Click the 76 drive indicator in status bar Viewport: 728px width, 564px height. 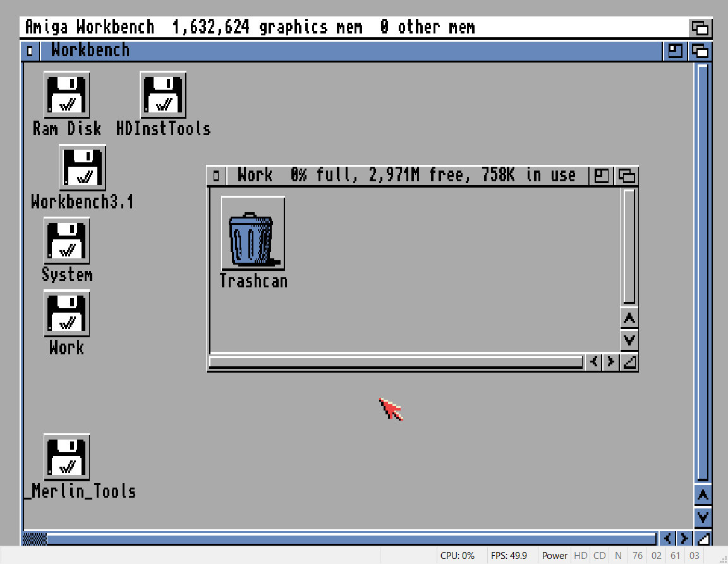click(638, 556)
